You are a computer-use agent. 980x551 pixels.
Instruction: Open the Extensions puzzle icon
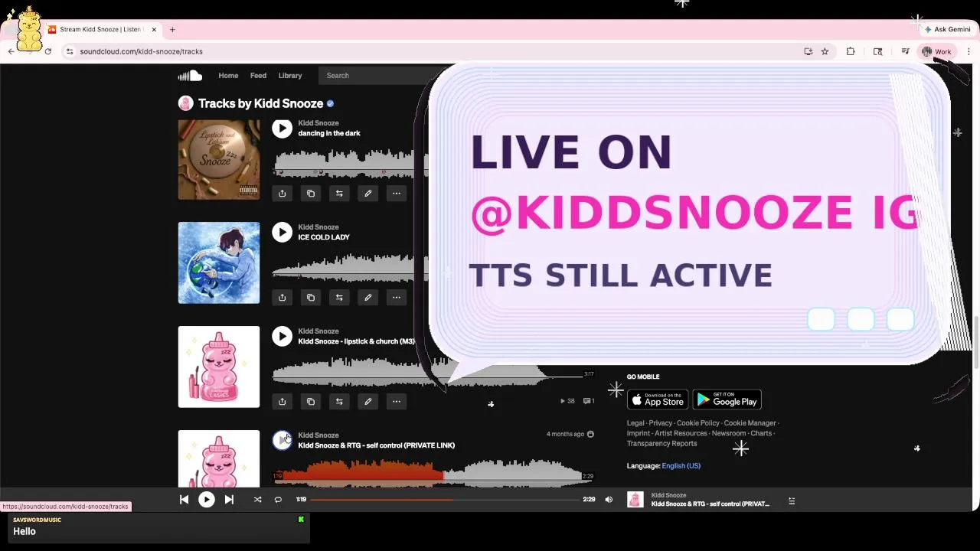pyautogui.click(x=851, y=51)
